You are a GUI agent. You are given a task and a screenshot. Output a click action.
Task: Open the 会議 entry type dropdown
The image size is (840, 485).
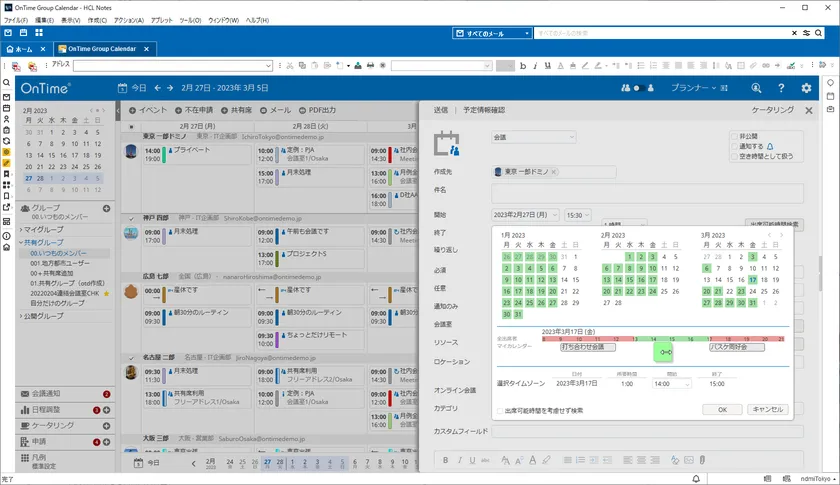tap(533, 137)
